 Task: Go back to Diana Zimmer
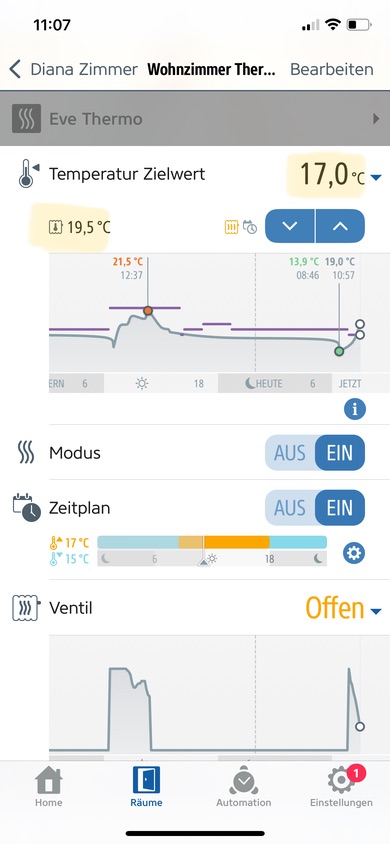pos(74,69)
